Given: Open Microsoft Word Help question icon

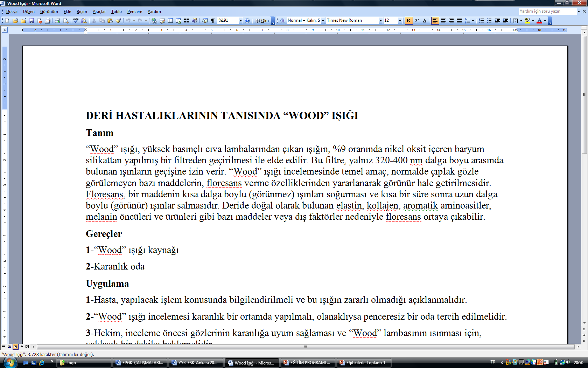Looking at the screenshot, I should click(x=247, y=21).
